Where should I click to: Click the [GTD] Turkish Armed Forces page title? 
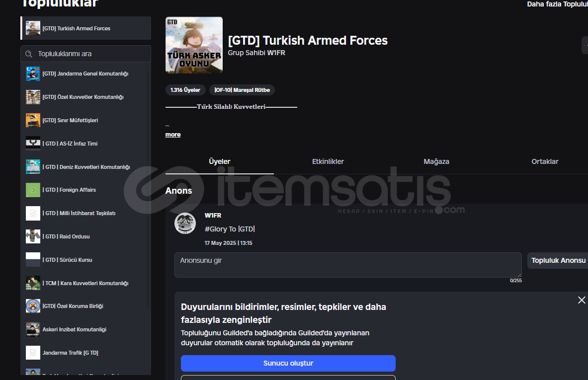[308, 40]
